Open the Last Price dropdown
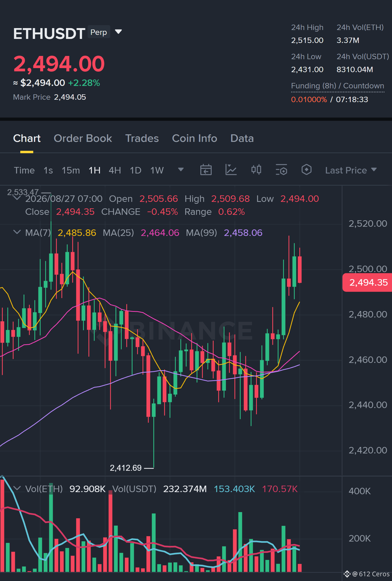This screenshot has width=392, height=581. pyautogui.click(x=351, y=170)
